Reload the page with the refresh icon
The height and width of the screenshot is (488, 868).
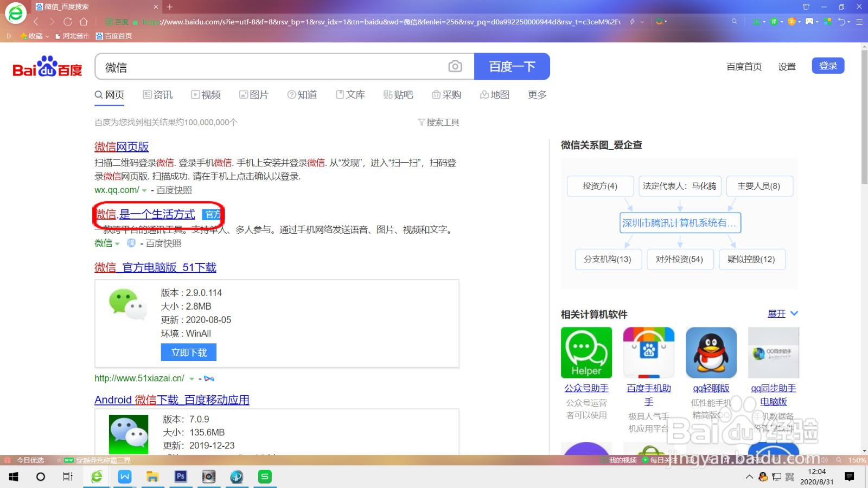tap(68, 22)
